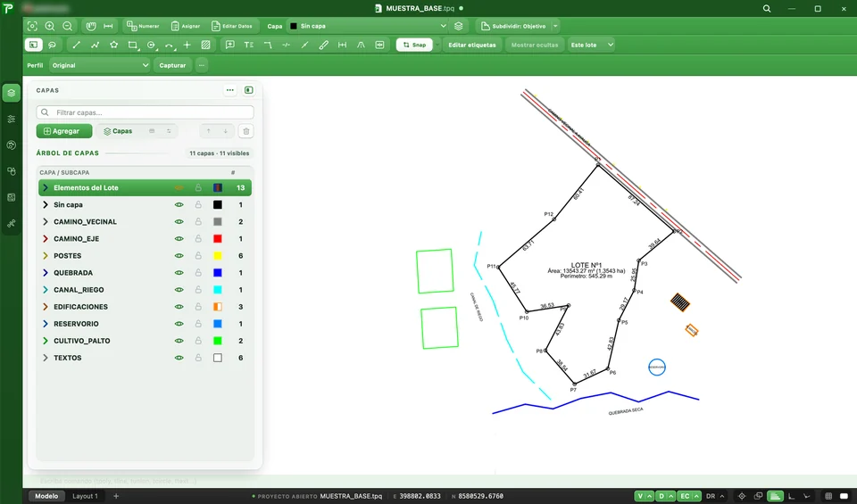This screenshot has width=857, height=504.
Task: Toggle the Snap button
Action: pyautogui.click(x=414, y=45)
